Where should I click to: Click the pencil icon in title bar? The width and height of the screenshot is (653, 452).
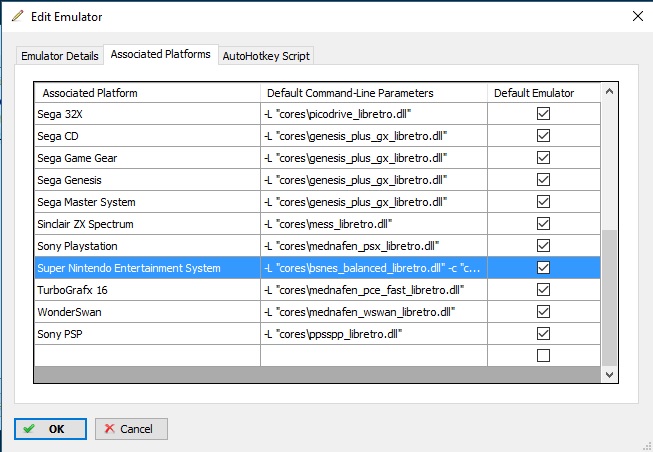tap(17, 16)
